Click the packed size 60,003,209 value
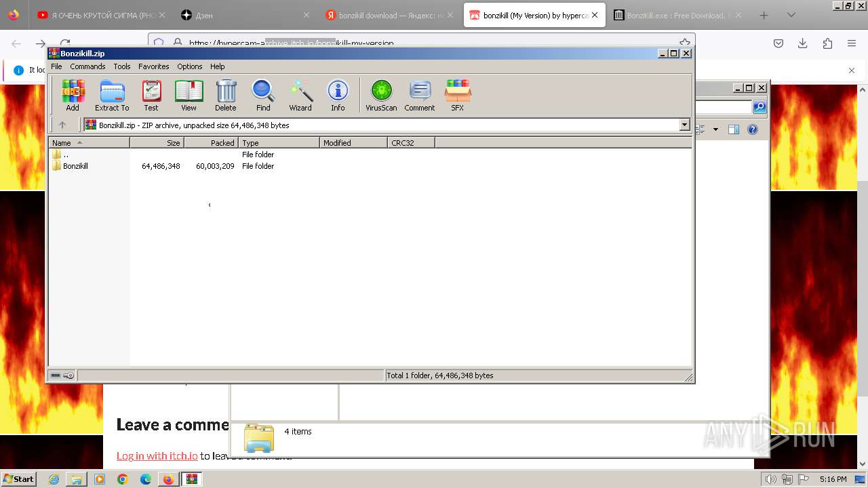 (215, 166)
